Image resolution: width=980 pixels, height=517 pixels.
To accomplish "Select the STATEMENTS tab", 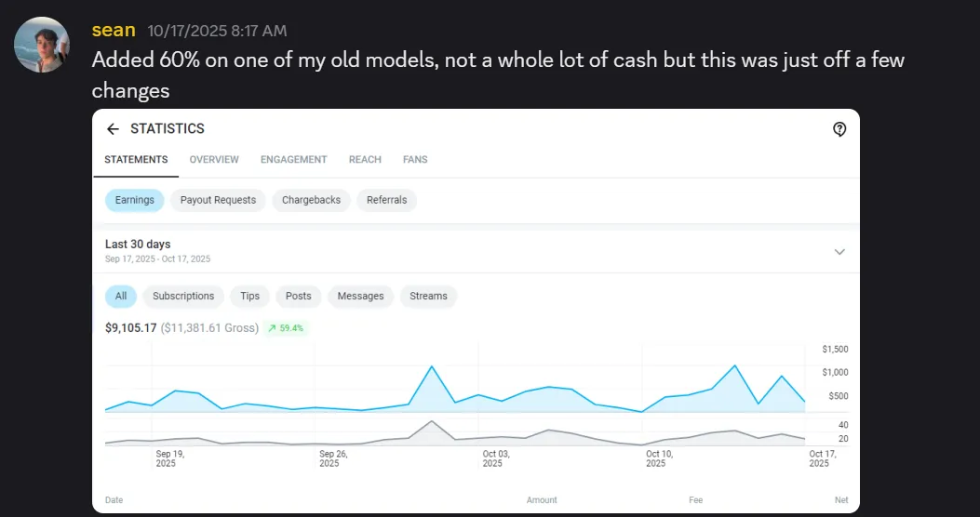I will click(x=136, y=160).
